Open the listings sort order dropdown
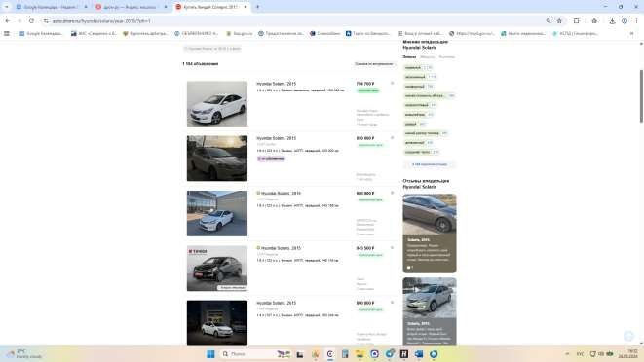644x362 pixels. point(374,64)
